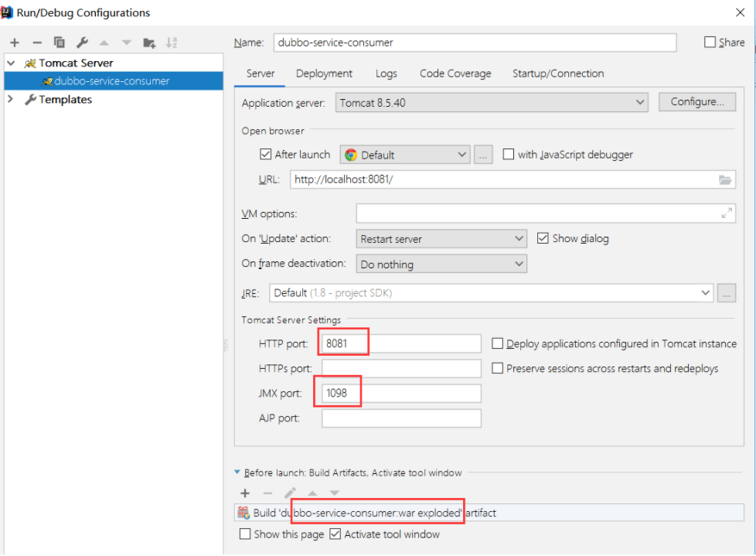
Task: Click the Add New Configuration plus icon
Action: [15, 43]
